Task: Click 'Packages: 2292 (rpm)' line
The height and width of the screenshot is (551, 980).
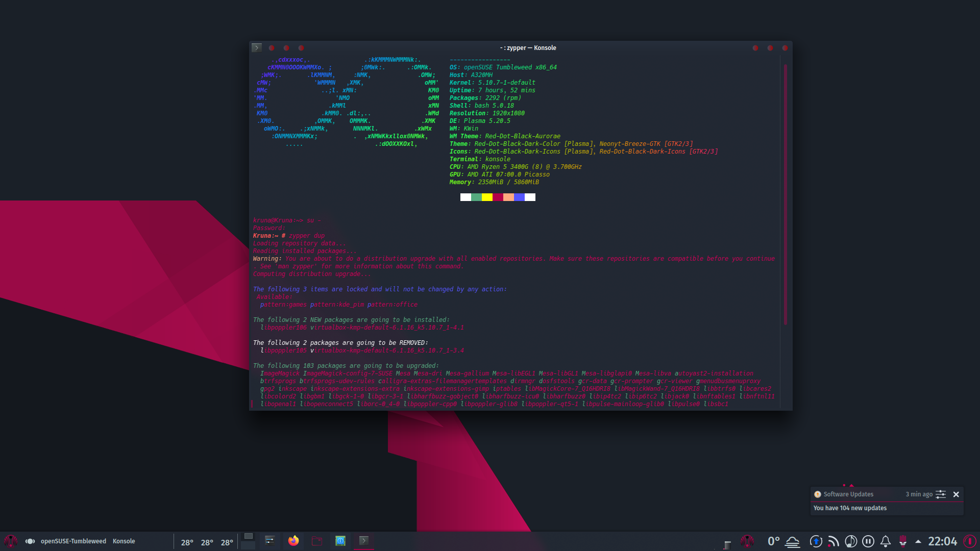Action: (485, 98)
